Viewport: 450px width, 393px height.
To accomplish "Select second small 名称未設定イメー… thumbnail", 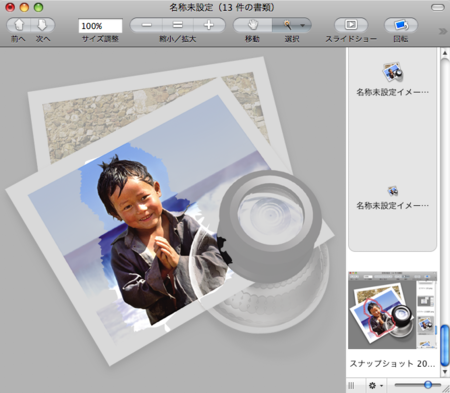I will [x=393, y=191].
